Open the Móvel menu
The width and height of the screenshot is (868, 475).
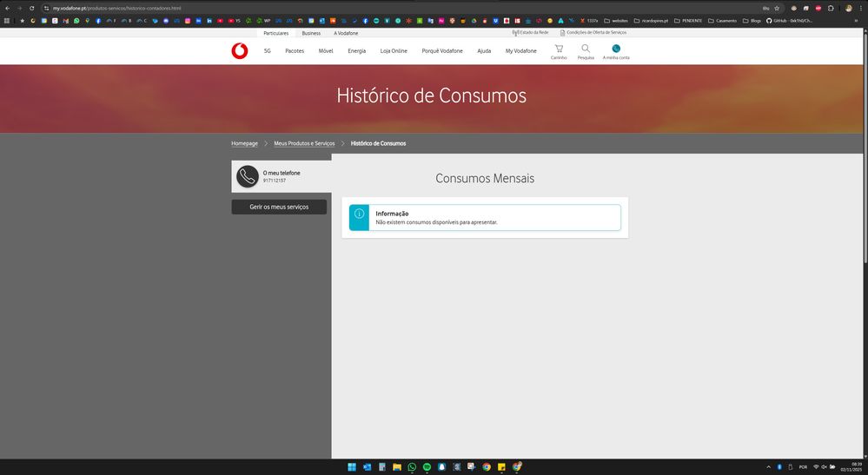coord(326,51)
